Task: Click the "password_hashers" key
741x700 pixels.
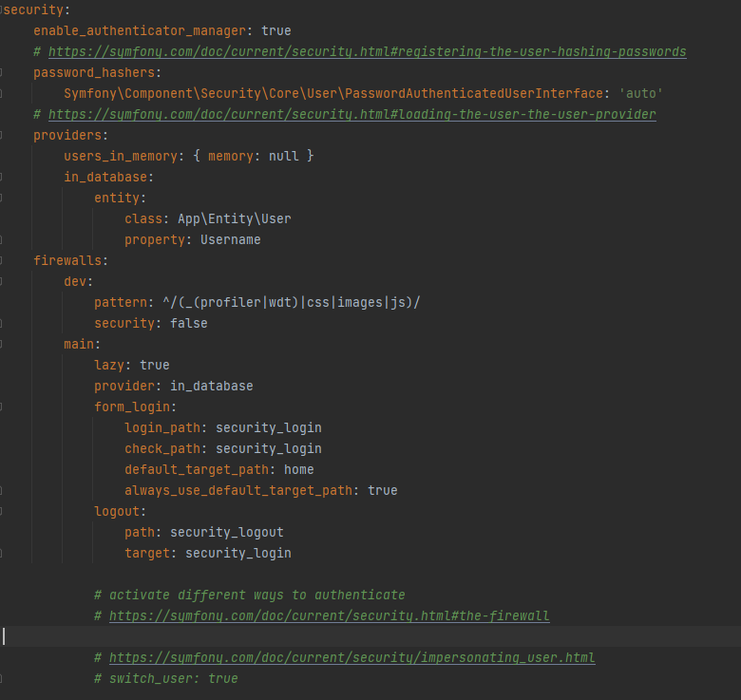Action: [x=94, y=73]
